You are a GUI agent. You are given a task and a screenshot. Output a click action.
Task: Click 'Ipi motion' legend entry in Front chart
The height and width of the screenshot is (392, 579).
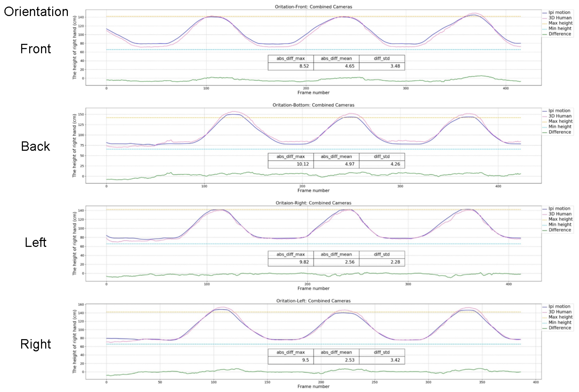(559, 12)
